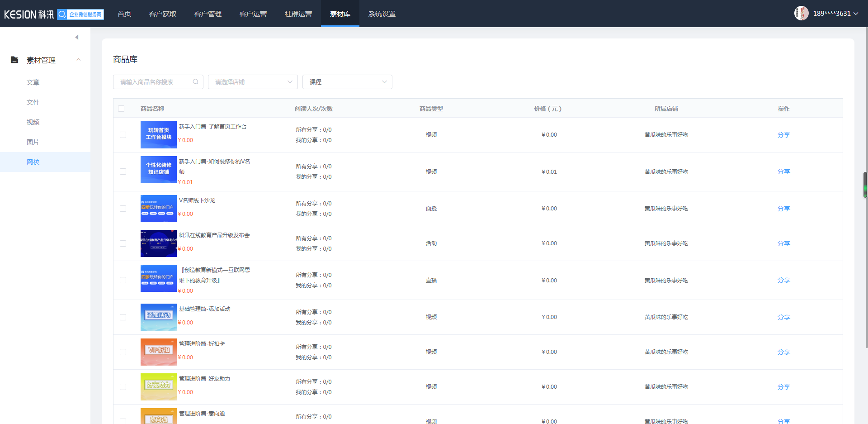Select checkbox for 基础管理篇-添加活动 row
Viewport: 868px width, 424px height.
tap(123, 317)
